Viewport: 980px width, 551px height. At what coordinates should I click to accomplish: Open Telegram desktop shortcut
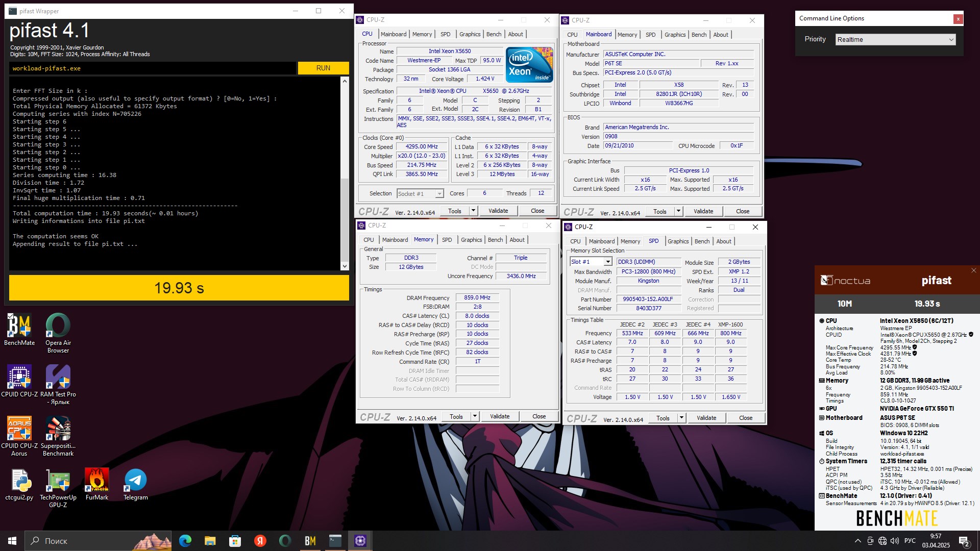136,485
